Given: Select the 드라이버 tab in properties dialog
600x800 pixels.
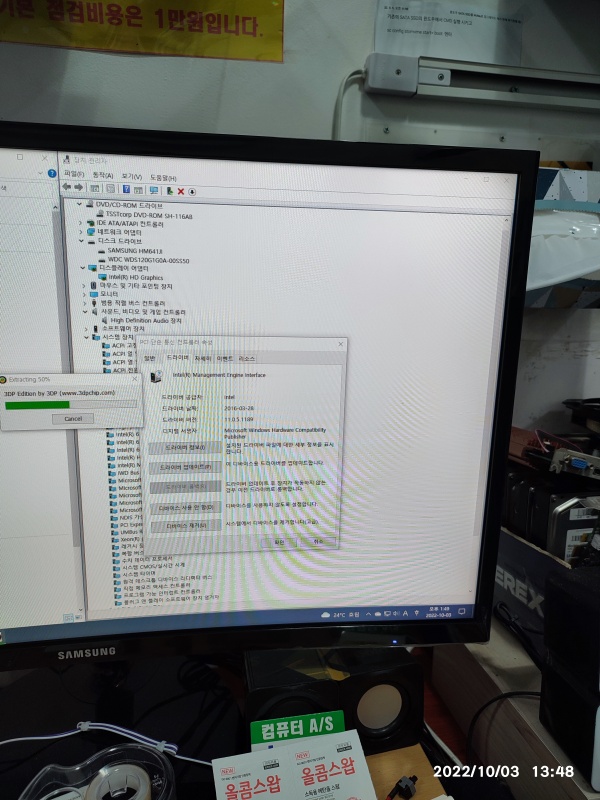Looking at the screenshot, I should 178,357.
